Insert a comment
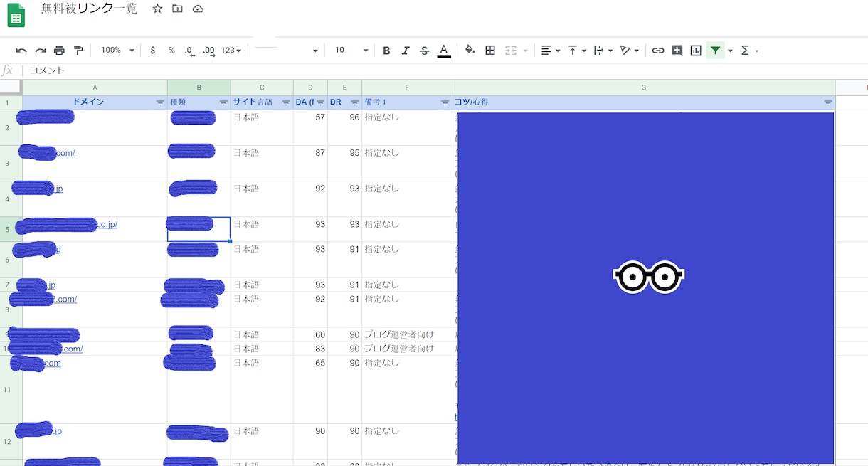This screenshot has height=466, width=868. tap(677, 51)
